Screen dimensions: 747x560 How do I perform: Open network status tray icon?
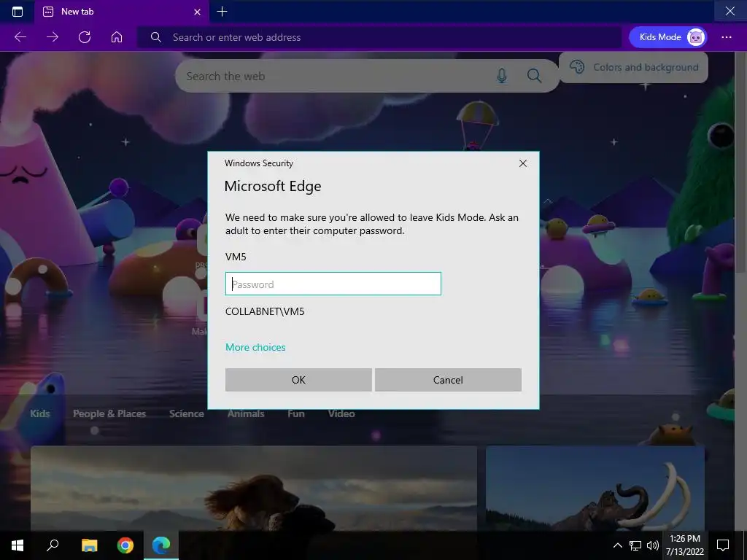[635, 545]
